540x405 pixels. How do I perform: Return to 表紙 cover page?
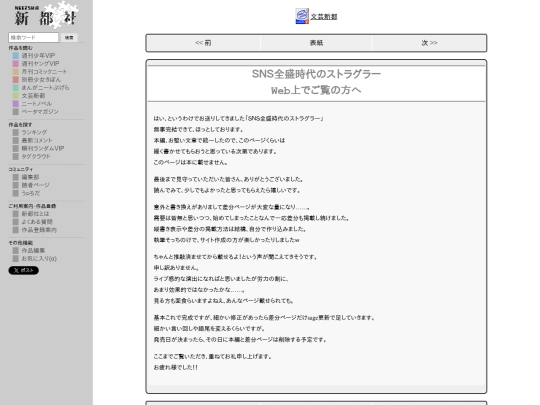[x=316, y=43]
